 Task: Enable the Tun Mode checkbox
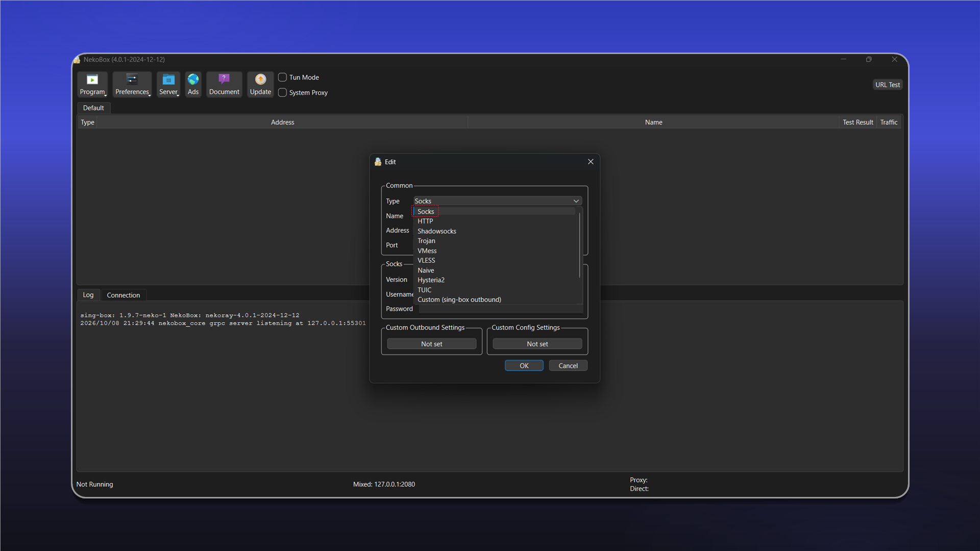(x=282, y=77)
